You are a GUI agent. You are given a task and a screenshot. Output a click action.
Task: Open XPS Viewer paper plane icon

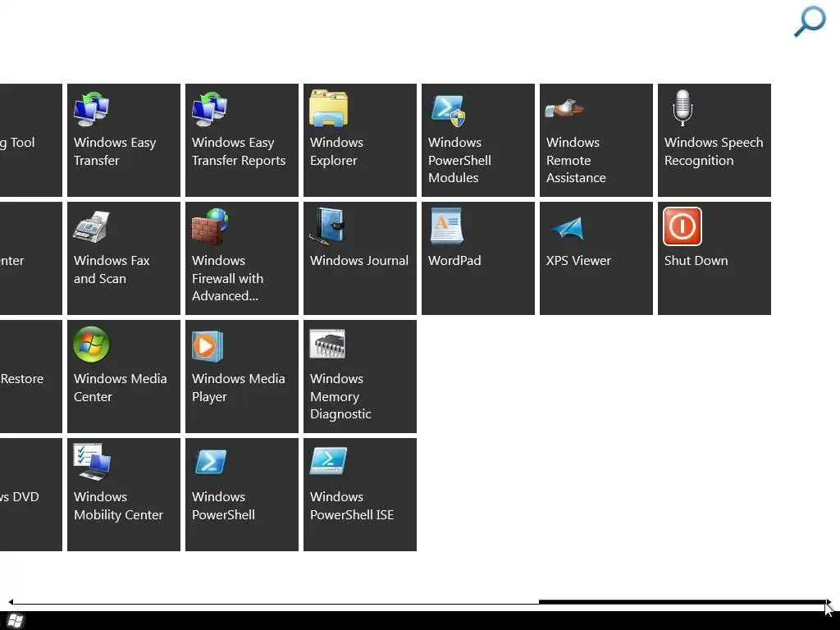[x=567, y=228]
